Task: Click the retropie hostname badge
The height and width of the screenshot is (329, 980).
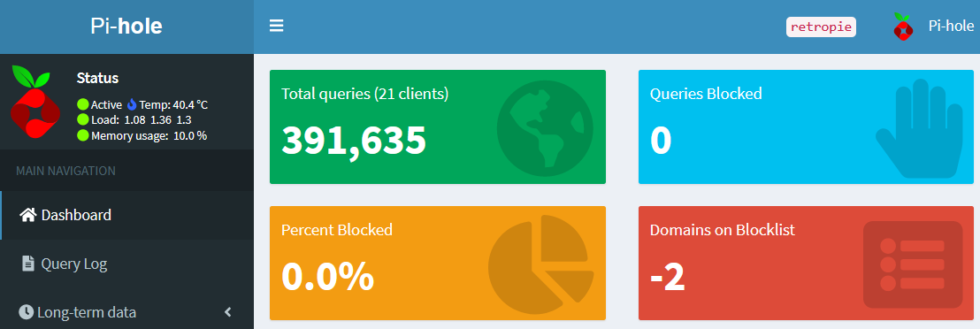Action: 821,27
